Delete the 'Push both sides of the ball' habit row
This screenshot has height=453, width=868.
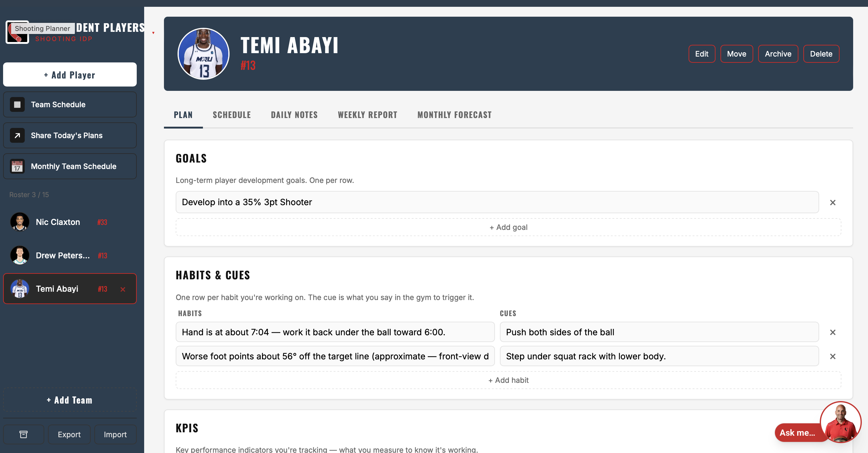(833, 332)
